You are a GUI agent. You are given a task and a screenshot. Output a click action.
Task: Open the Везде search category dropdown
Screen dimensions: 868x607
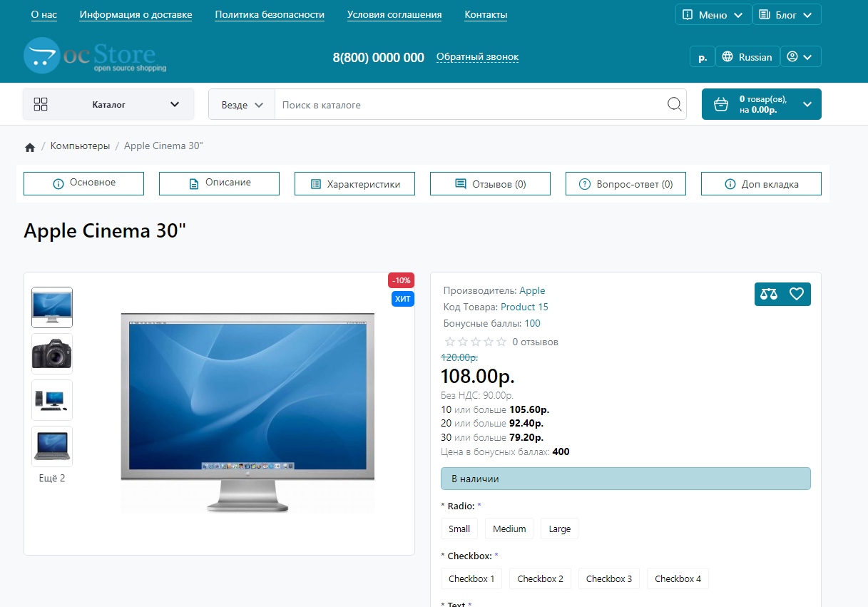[242, 105]
